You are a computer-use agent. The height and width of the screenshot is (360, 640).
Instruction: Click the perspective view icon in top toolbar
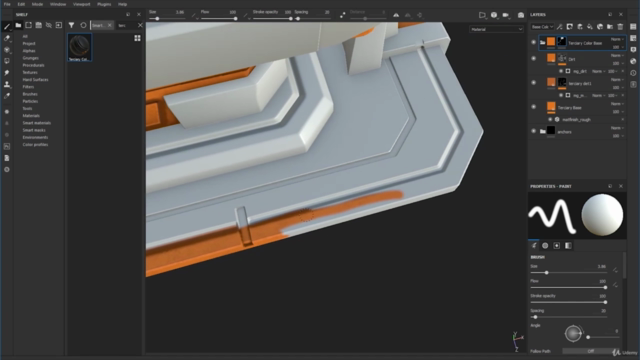pos(482,15)
